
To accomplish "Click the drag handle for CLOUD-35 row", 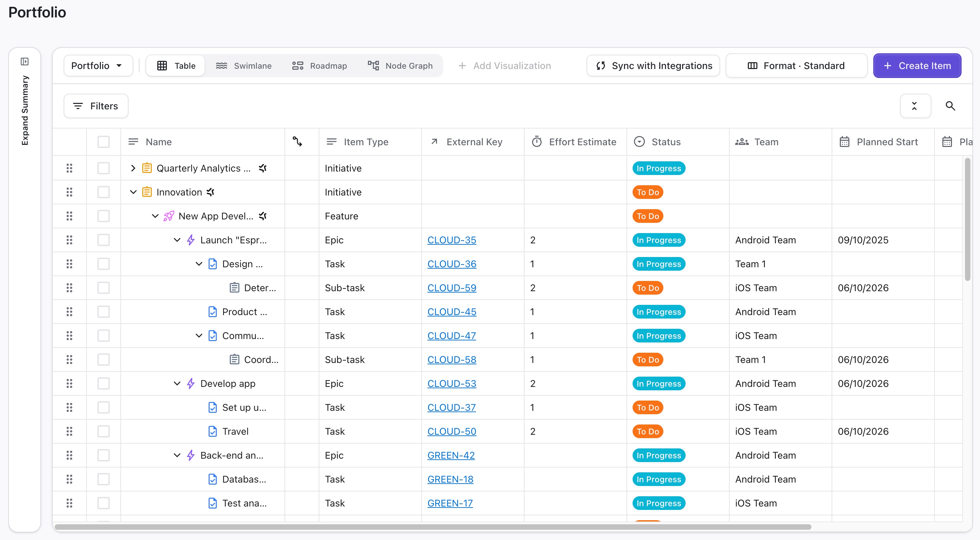I will coord(69,240).
